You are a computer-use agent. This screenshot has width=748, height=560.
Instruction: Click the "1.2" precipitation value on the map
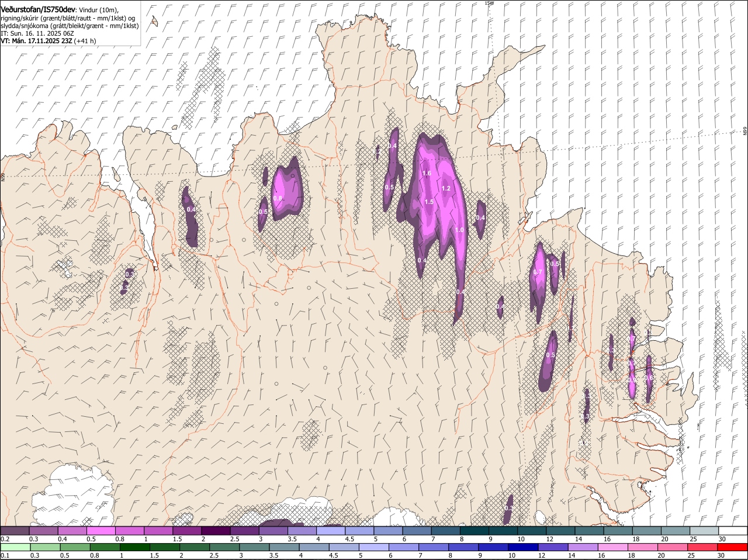(446, 188)
